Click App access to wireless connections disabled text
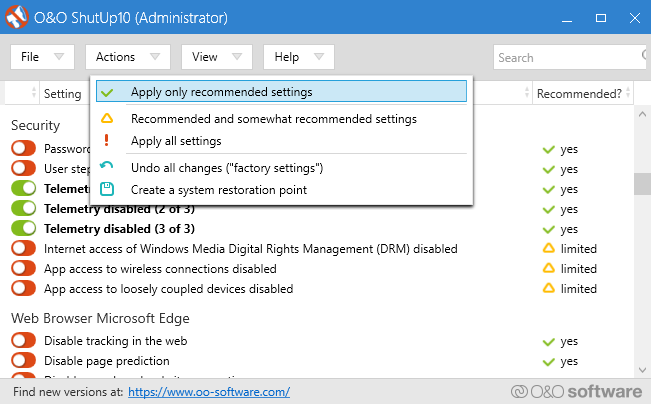Image resolution: width=651 pixels, height=404 pixels. tap(160, 269)
